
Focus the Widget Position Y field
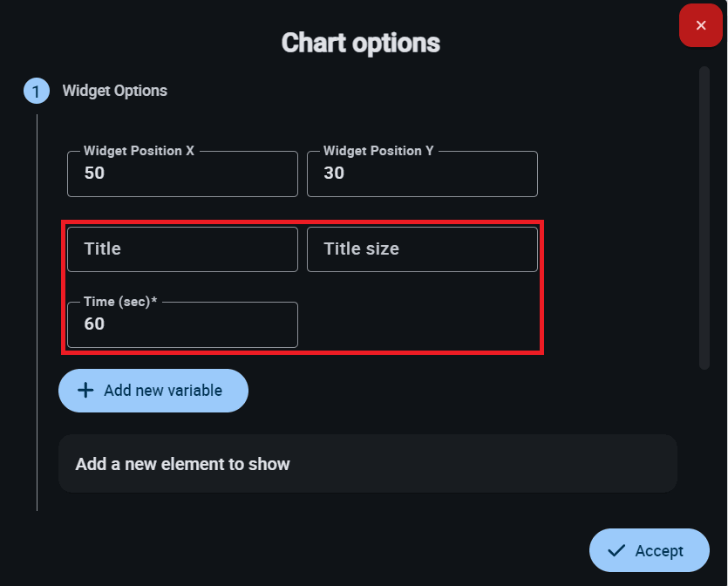click(x=422, y=174)
